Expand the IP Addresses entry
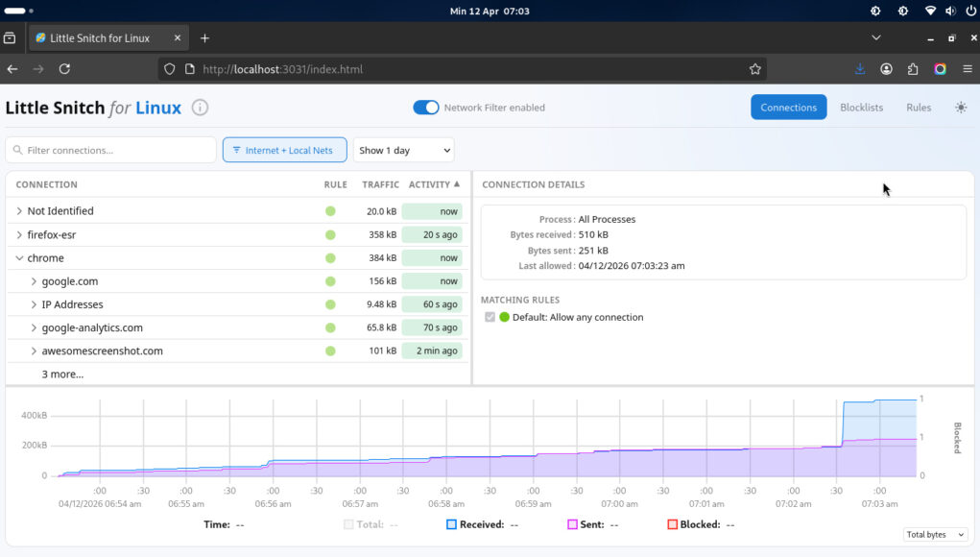The width and height of the screenshot is (980, 557). pyautogui.click(x=34, y=304)
